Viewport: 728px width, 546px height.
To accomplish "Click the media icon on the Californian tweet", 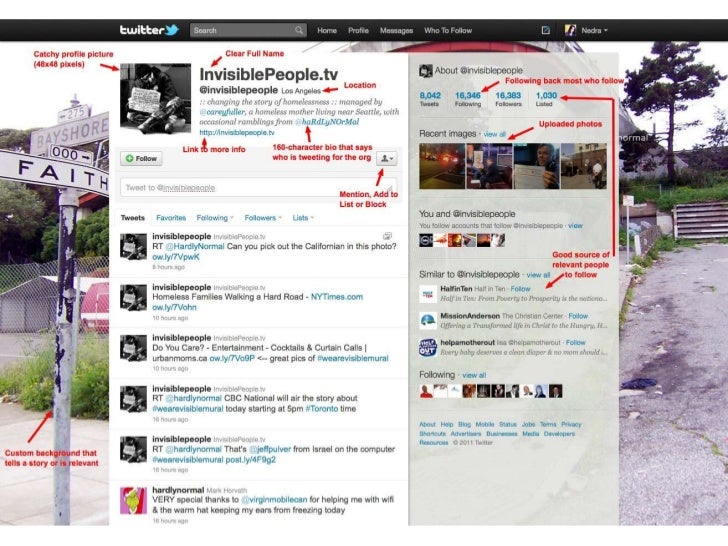I will pyautogui.click(x=387, y=236).
